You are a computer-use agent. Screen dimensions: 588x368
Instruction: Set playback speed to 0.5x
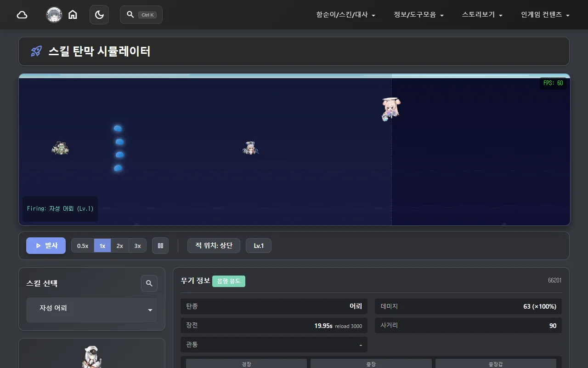pyautogui.click(x=83, y=246)
